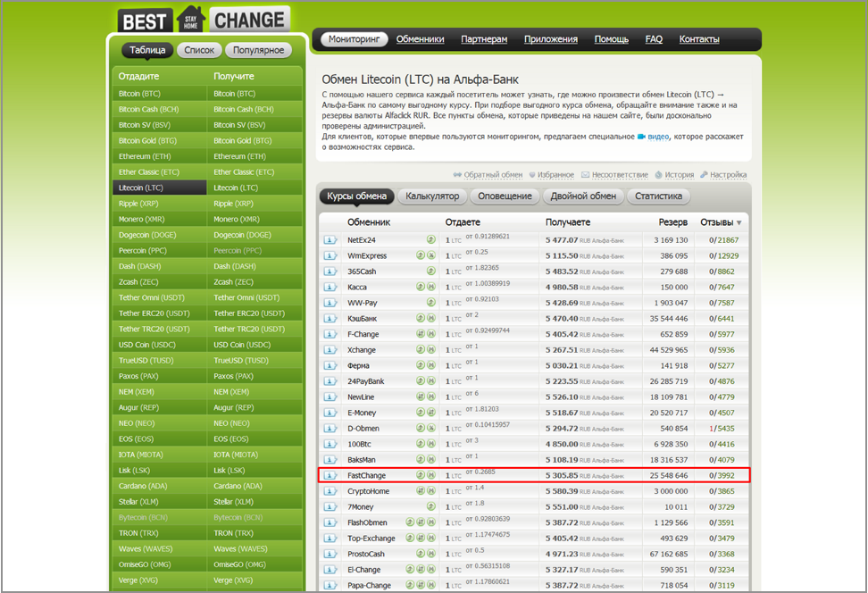Click info icon beside Касса
The height and width of the screenshot is (593, 868).
[x=330, y=287]
